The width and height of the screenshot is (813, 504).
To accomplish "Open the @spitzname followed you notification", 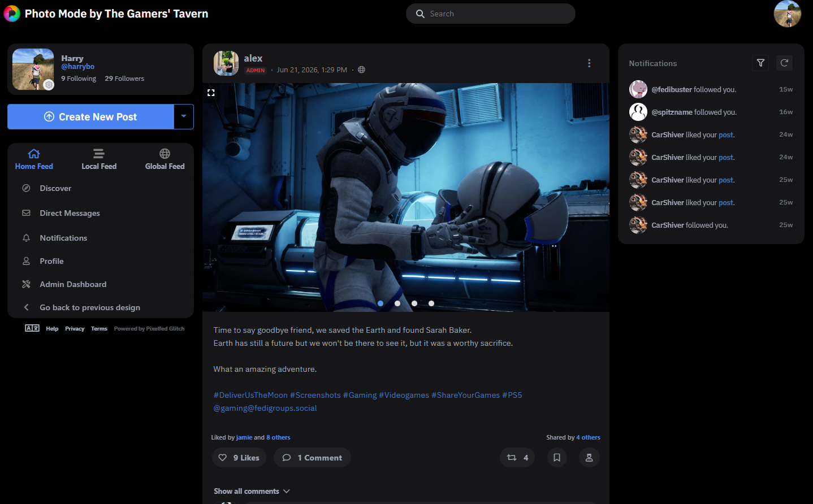I will 711,112.
